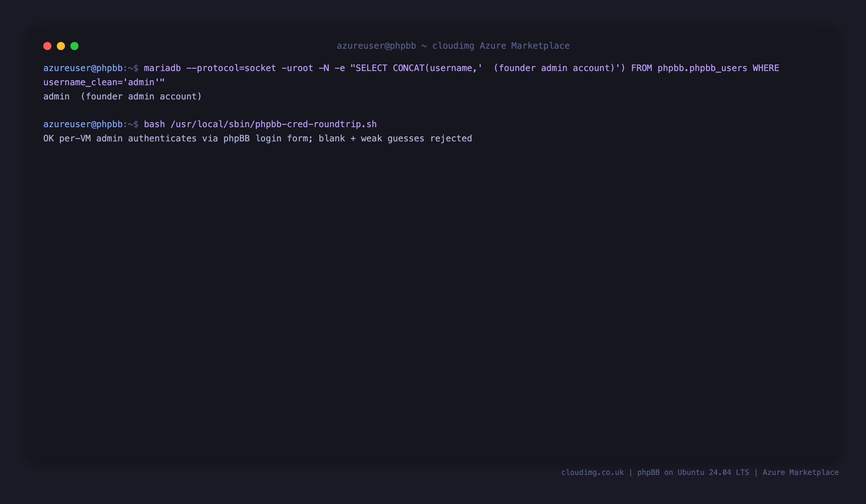This screenshot has height=504, width=866.
Task: Click 'blank + weak guesses rejected' output text
Action: click(x=395, y=138)
